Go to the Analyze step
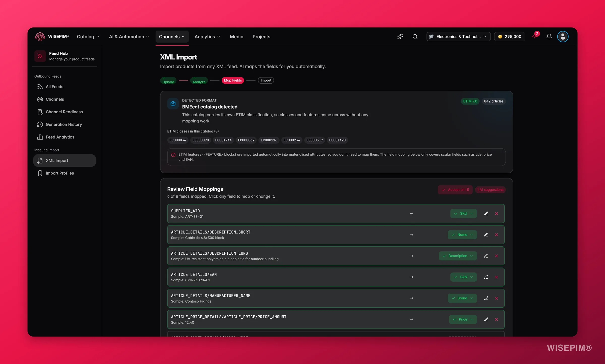This screenshot has width=605, height=364. [199, 80]
